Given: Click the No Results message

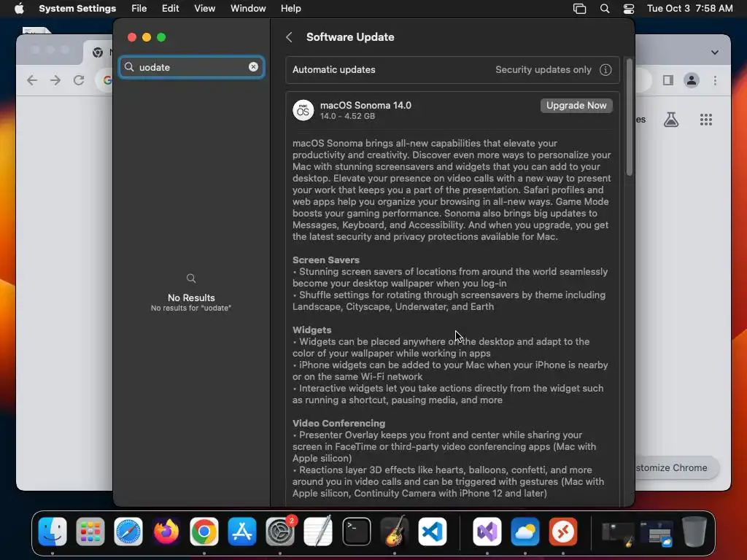Looking at the screenshot, I should point(191,297).
